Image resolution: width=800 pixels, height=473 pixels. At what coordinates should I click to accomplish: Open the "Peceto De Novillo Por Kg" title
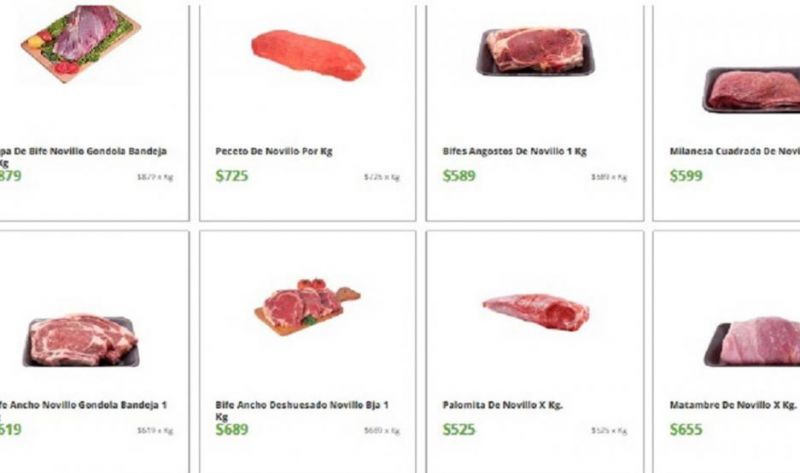[274, 152]
